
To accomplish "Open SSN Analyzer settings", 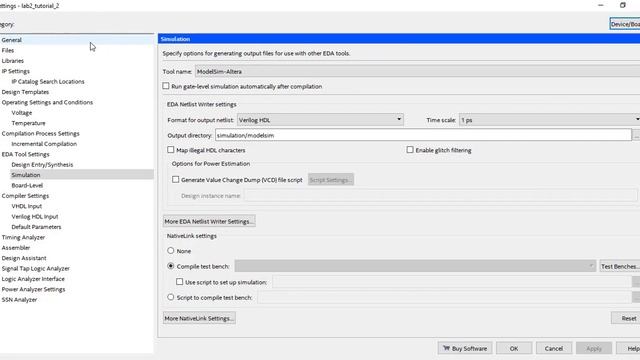I will tap(19, 300).
